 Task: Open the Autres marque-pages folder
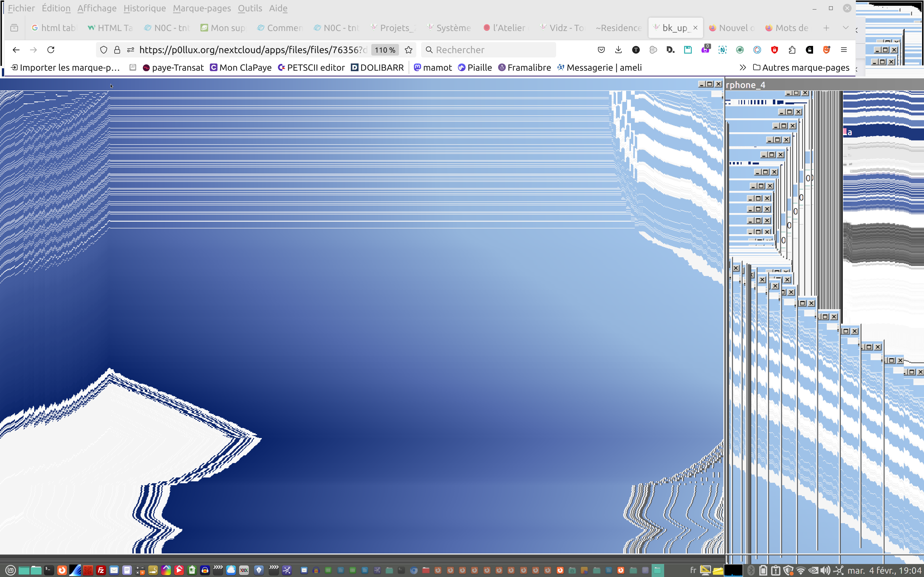coord(801,68)
